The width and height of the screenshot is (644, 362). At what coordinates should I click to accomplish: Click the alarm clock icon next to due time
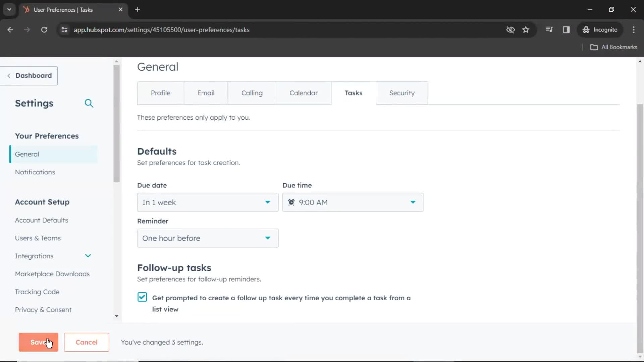(x=291, y=202)
